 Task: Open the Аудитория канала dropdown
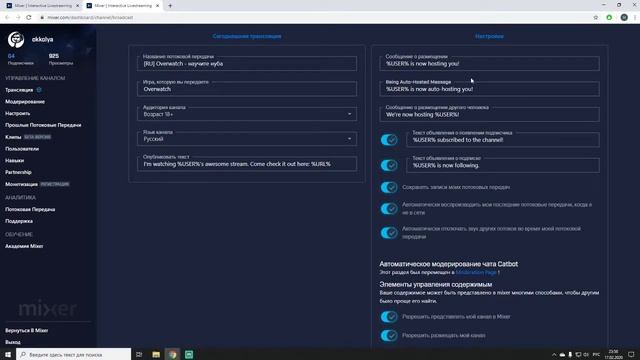pos(247,114)
